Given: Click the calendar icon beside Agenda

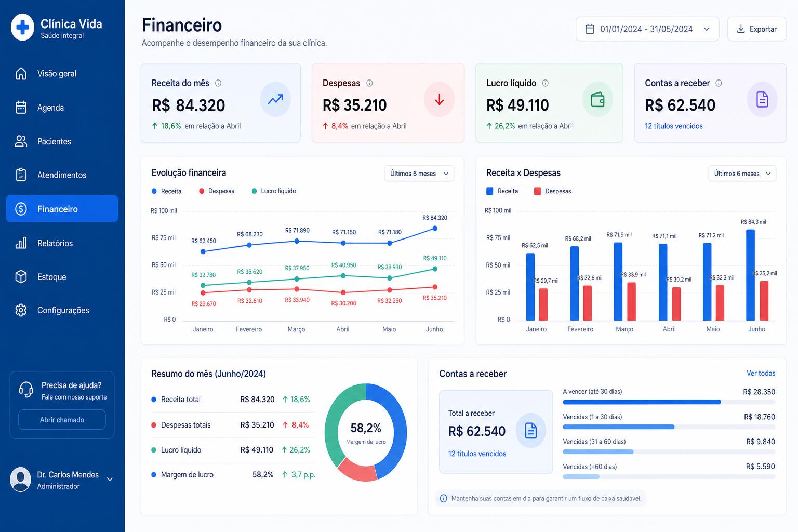Looking at the screenshot, I should point(21,108).
